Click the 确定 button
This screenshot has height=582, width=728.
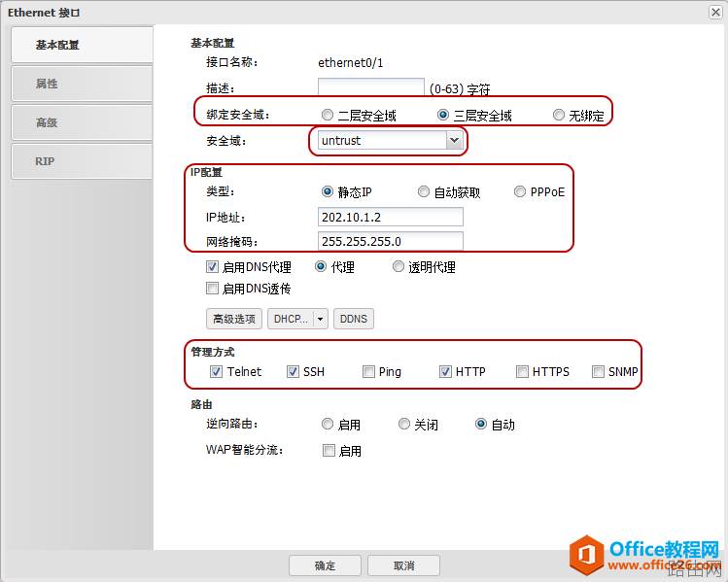325,565
